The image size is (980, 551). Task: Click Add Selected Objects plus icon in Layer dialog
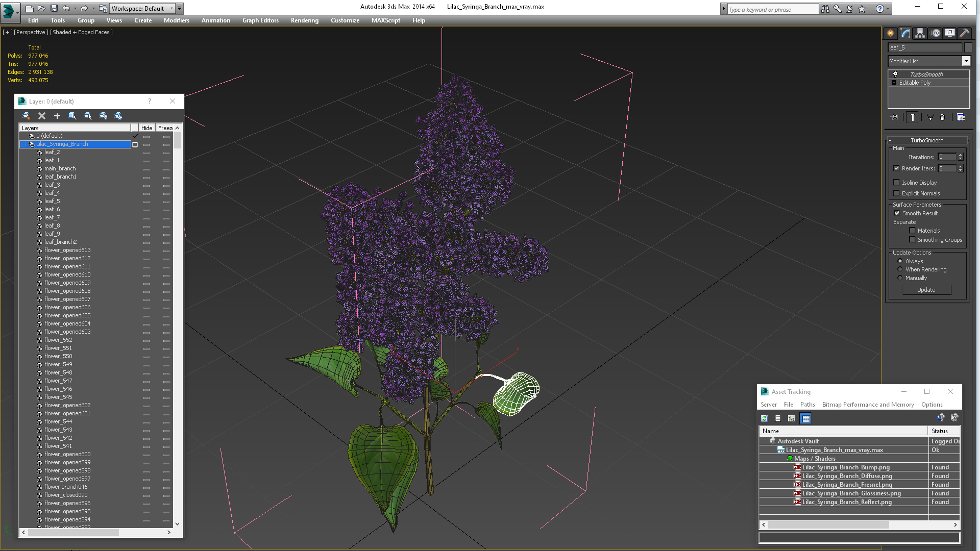pos(57,116)
